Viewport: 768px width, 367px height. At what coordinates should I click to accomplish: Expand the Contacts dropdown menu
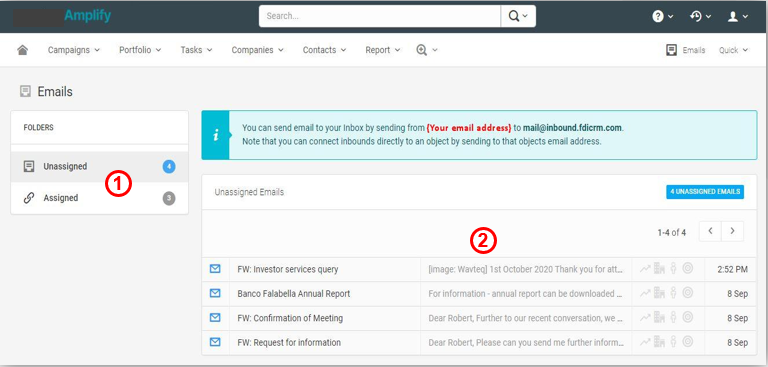point(324,50)
